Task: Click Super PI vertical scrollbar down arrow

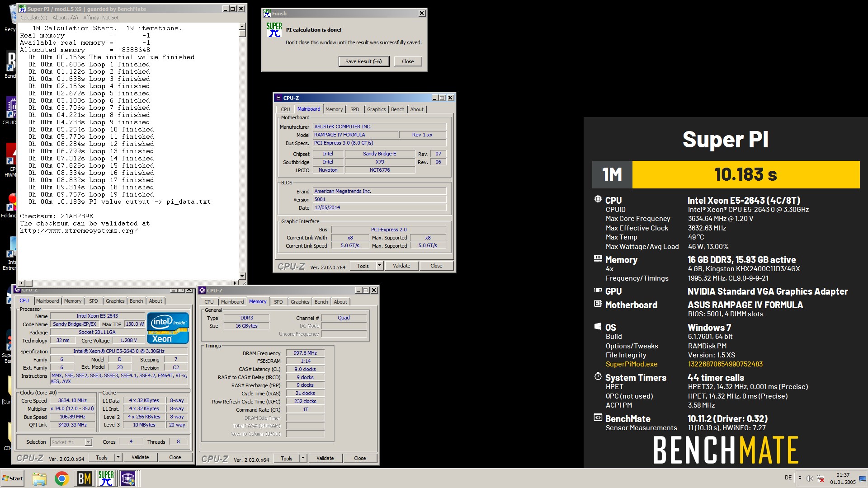Action: click(242, 276)
